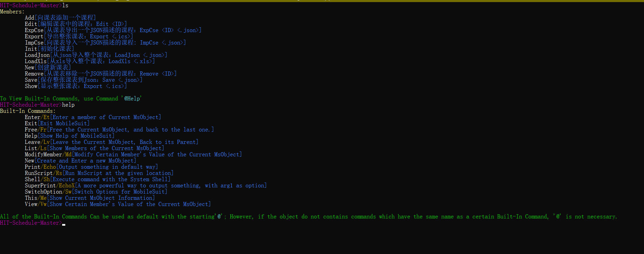Click the 'Print/Echo' command row
Image resolution: width=644 pixels, height=254 pixels.
pos(92,167)
